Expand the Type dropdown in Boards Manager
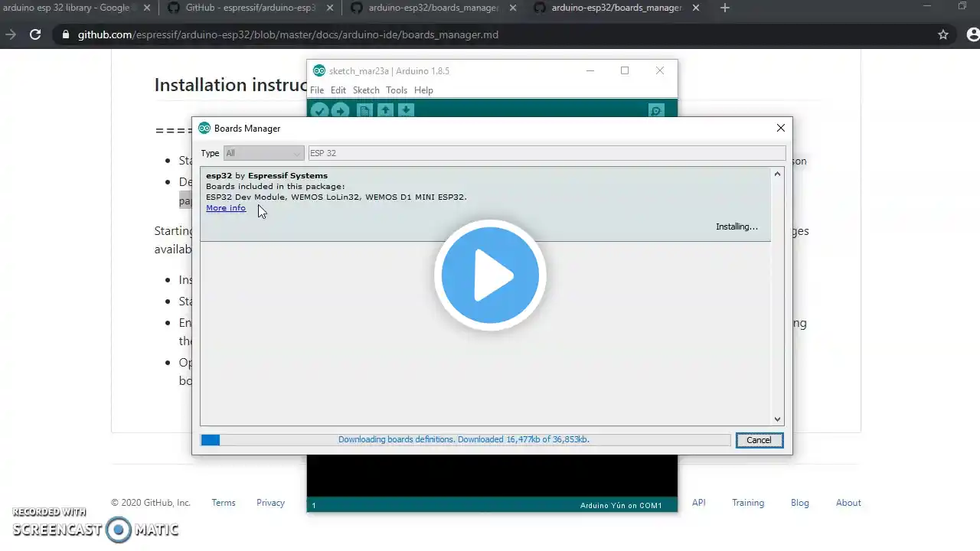Screen dimensions: 980x551 pos(263,153)
